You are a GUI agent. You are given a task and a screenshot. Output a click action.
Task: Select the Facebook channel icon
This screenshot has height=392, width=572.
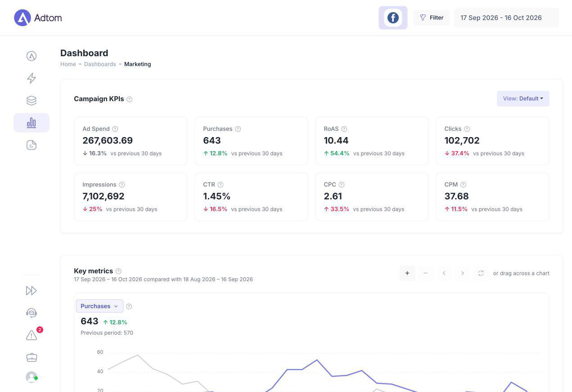tap(393, 18)
